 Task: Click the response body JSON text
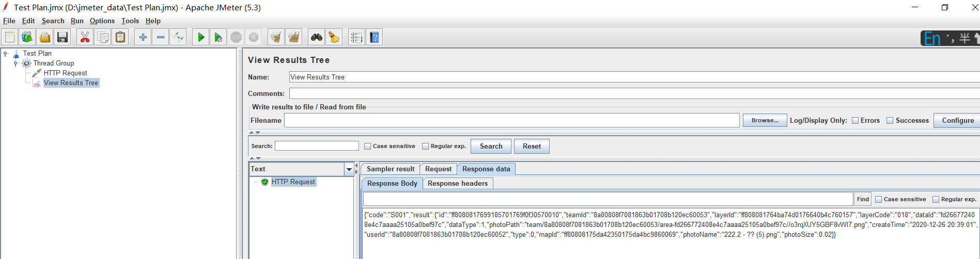point(671,225)
